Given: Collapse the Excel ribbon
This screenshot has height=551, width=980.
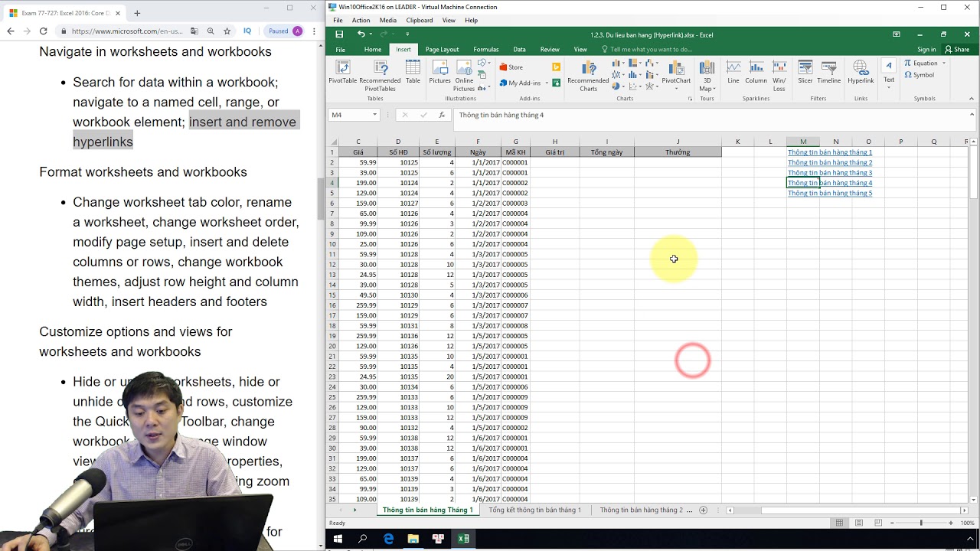Looking at the screenshot, I should pos(972,99).
